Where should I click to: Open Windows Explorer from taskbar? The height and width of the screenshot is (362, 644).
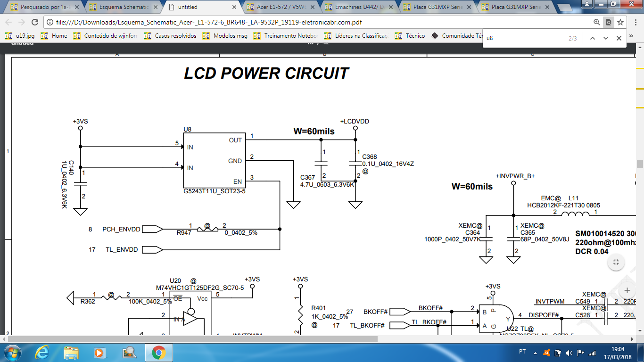click(x=71, y=353)
